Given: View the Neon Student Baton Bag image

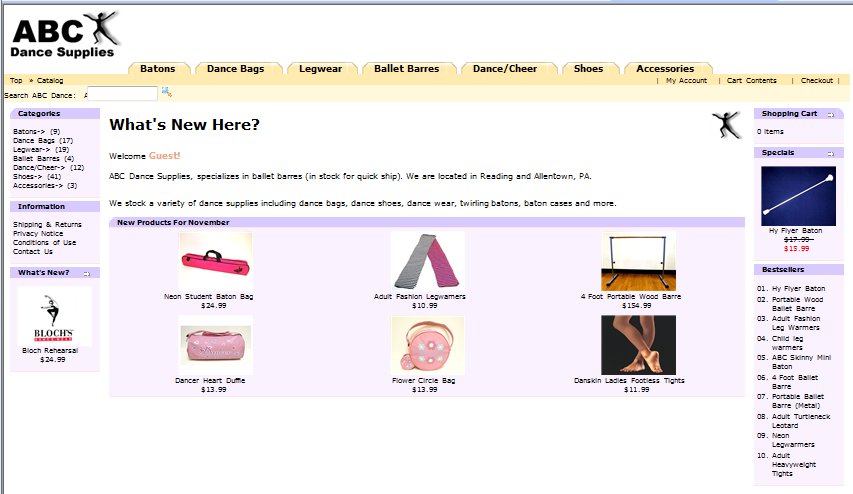Looking at the screenshot, I should pyautogui.click(x=215, y=261).
